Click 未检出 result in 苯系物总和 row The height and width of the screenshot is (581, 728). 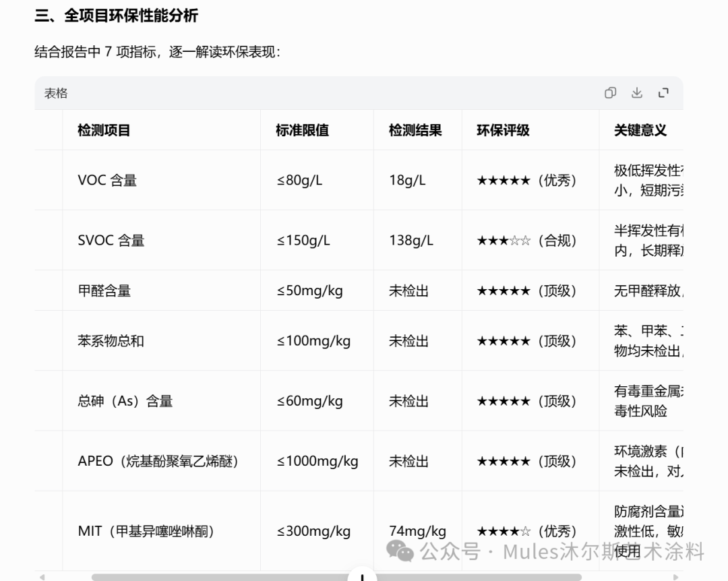point(408,341)
